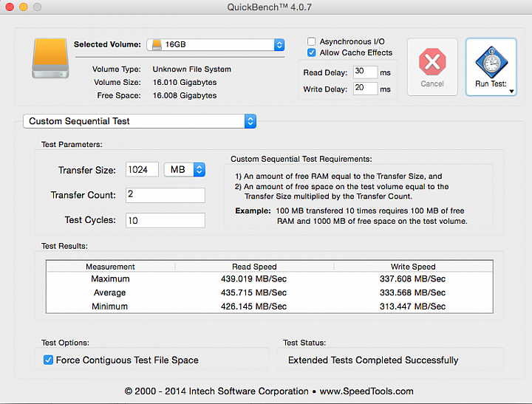
Task: Close the QuickBench window
Action: pos(10,7)
